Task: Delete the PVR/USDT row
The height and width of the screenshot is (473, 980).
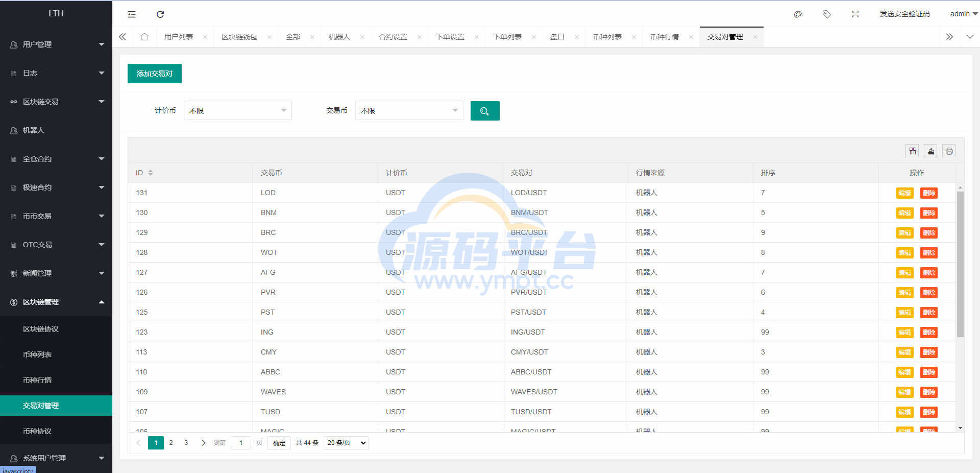Action: coord(929,293)
